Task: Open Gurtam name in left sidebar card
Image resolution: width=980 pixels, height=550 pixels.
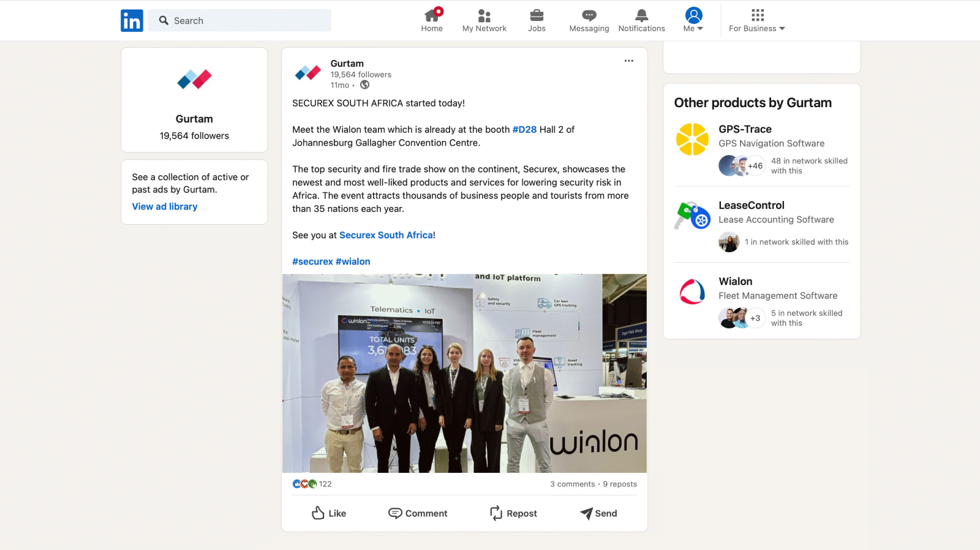Action: [194, 119]
